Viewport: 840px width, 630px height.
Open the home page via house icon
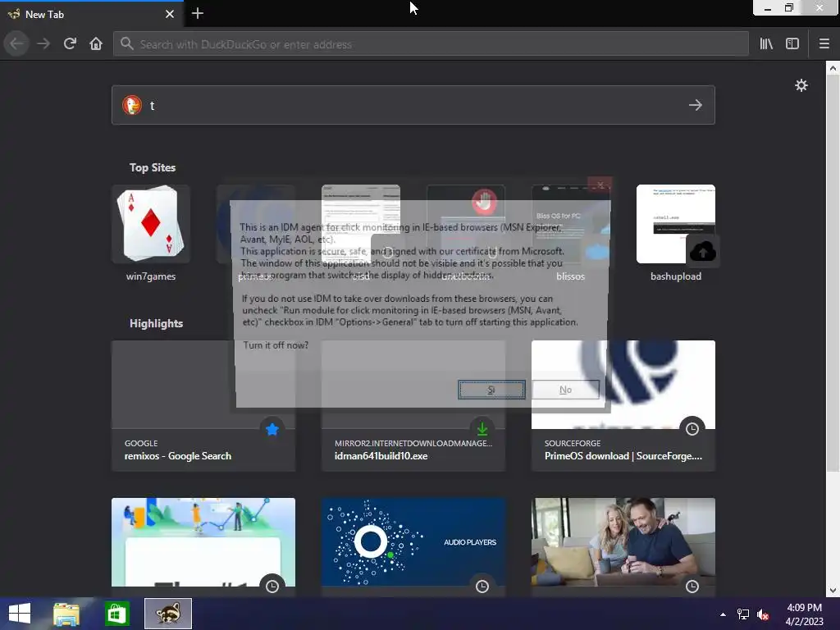pos(96,43)
